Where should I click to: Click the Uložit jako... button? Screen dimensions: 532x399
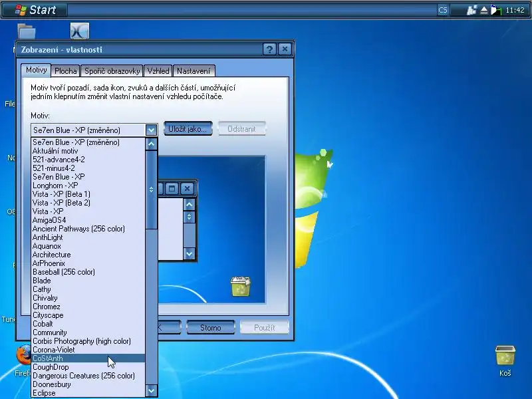point(188,129)
